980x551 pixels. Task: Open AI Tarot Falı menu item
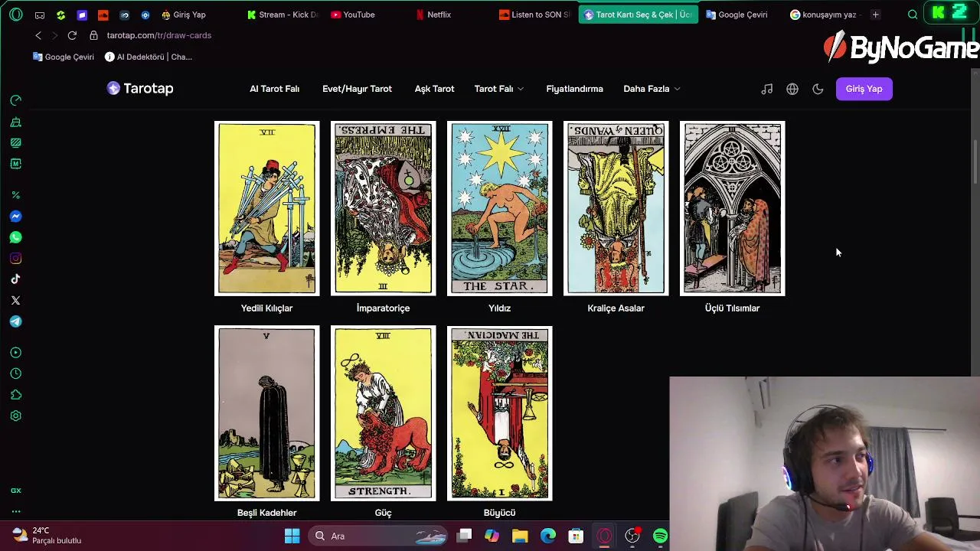[274, 89]
